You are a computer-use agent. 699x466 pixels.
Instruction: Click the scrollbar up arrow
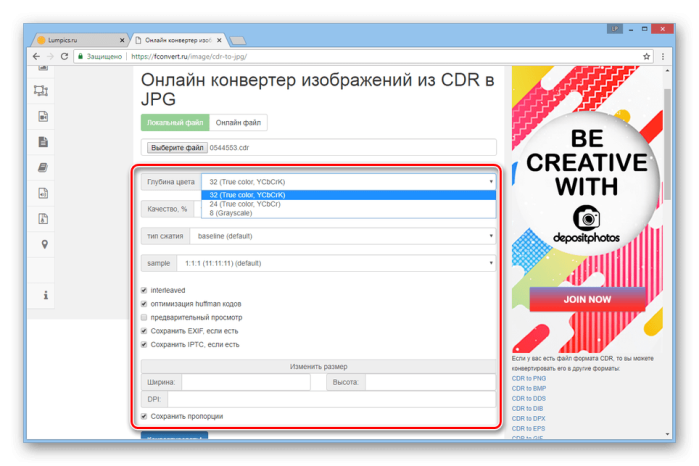click(667, 70)
